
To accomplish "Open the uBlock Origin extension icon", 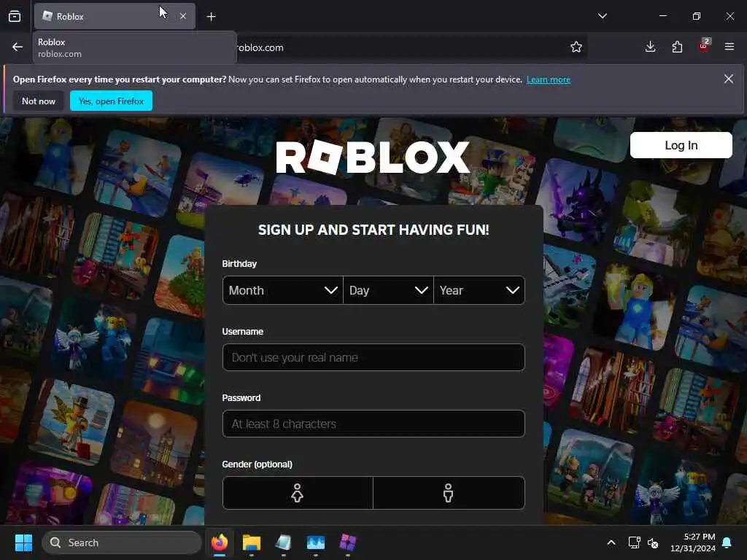I will pos(704,46).
